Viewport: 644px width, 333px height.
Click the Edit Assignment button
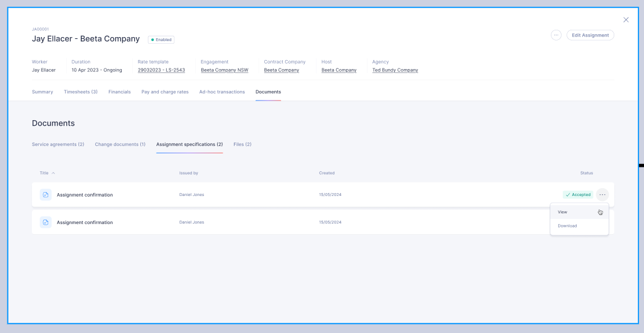coord(590,35)
